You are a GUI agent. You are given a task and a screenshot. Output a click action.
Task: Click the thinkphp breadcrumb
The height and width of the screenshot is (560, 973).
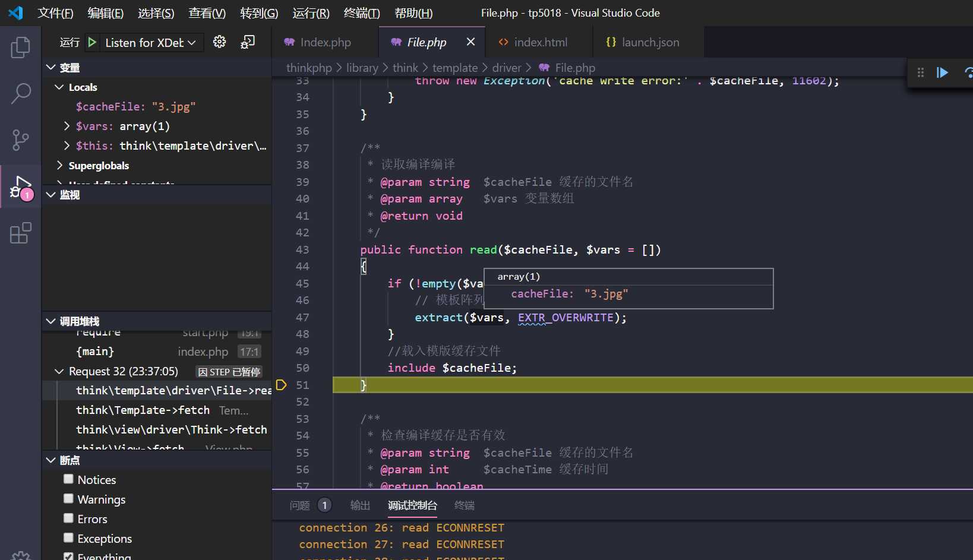(x=309, y=68)
